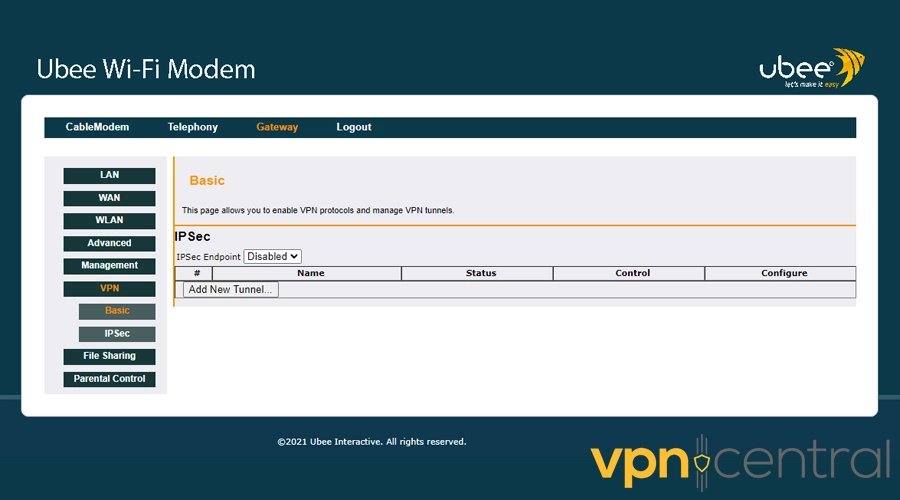Screen dimensions: 900x500
Task: Click the Ubee logo icon
Action: [812, 68]
